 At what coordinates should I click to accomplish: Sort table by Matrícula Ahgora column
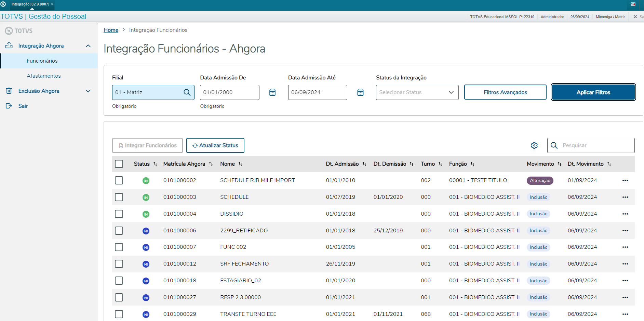[211, 164]
